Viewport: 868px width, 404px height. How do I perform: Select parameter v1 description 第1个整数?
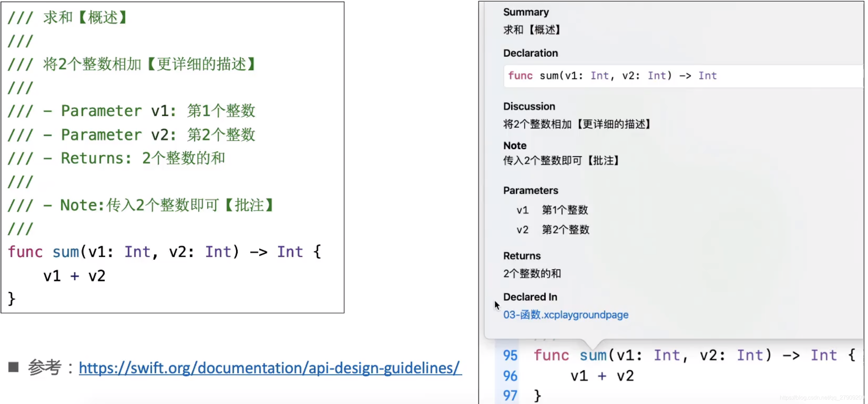(565, 210)
